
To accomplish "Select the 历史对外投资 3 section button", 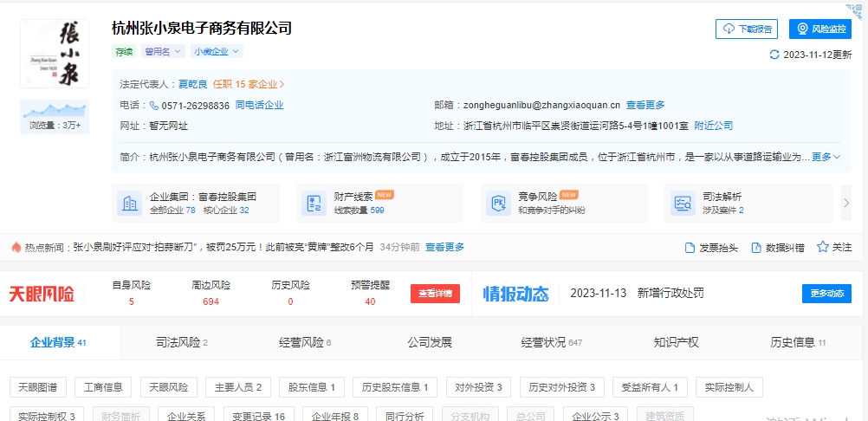I will 562,387.
